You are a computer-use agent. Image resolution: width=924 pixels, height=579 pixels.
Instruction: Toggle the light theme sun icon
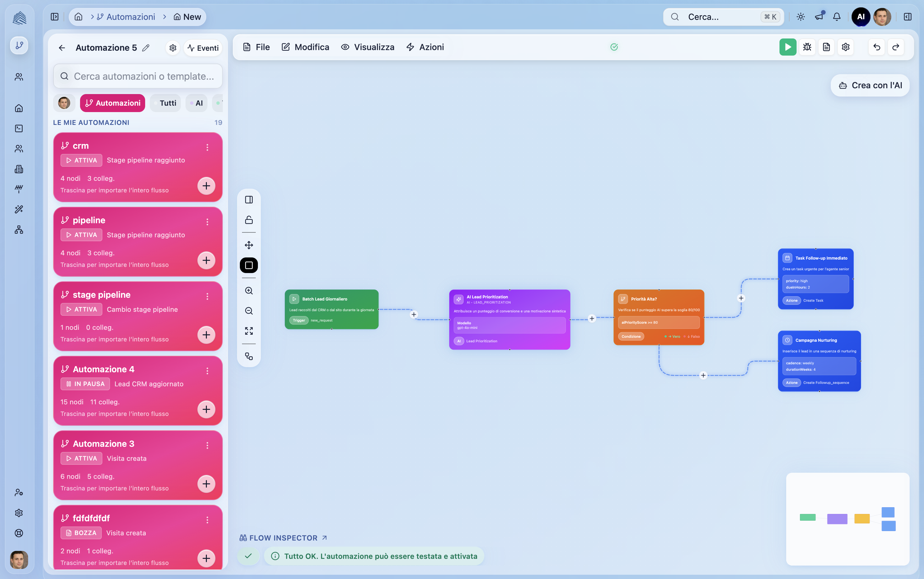801,17
